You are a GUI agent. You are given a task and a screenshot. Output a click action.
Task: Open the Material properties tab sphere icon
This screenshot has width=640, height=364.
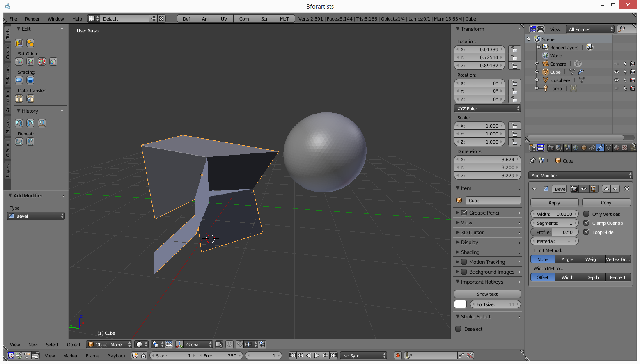[617, 148]
